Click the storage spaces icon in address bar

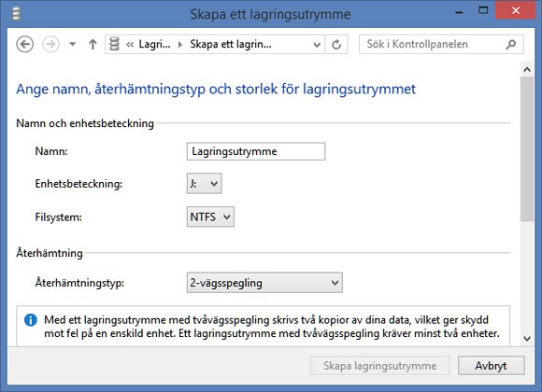coord(114,44)
